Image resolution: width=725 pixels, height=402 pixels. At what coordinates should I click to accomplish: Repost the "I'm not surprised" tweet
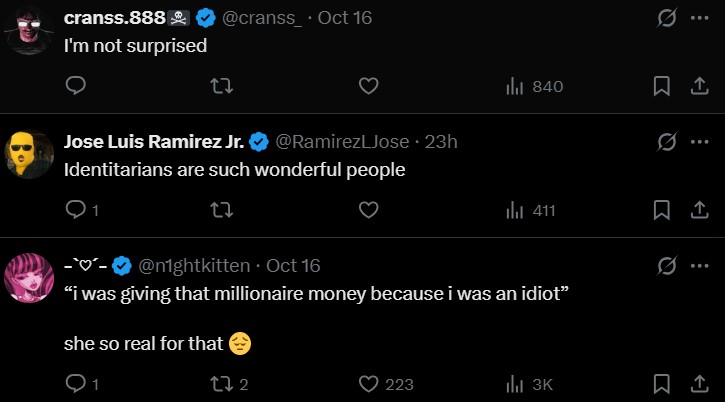223,87
